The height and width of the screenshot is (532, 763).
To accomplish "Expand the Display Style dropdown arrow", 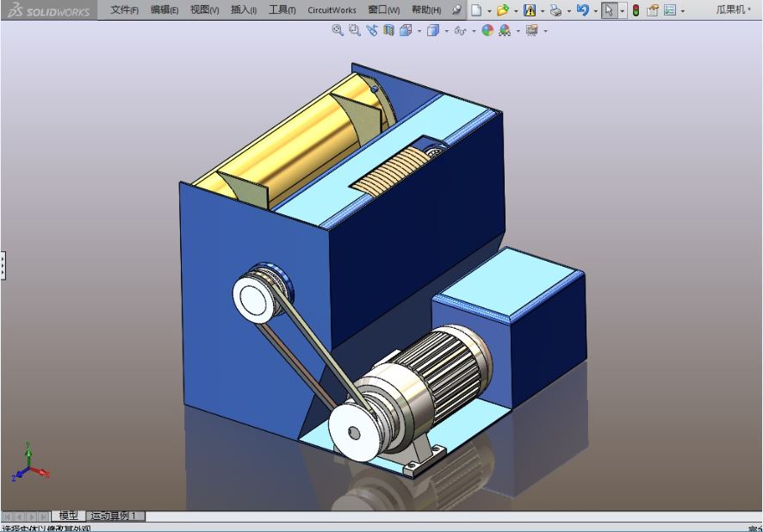I will tap(446, 31).
